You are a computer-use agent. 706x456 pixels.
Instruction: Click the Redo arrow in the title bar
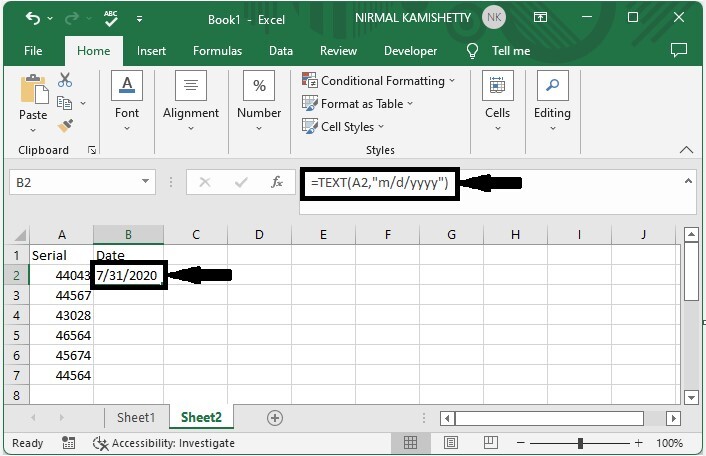[72, 18]
